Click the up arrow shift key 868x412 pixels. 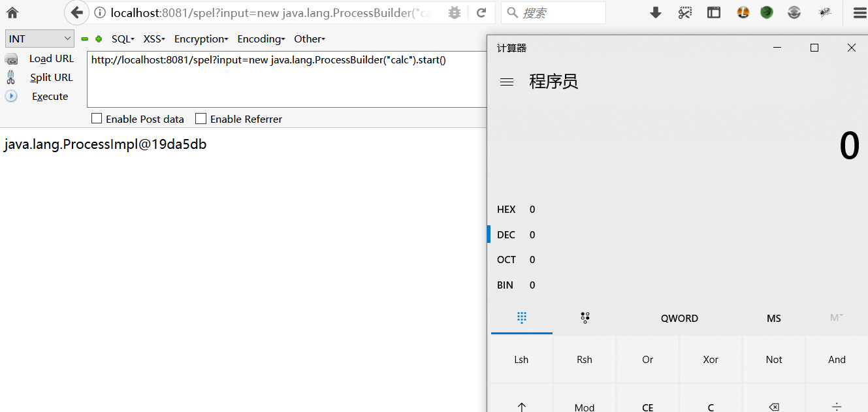pyautogui.click(x=521, y=407)
